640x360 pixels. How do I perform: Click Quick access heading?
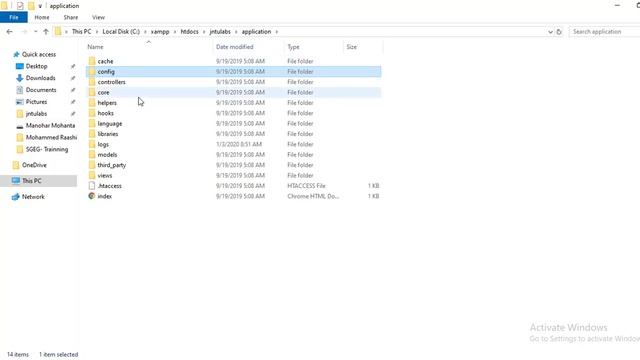coord(39,54)
